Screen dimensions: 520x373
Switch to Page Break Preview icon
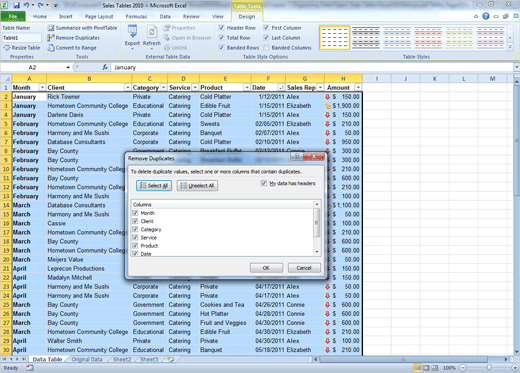[x=435, y=368]
